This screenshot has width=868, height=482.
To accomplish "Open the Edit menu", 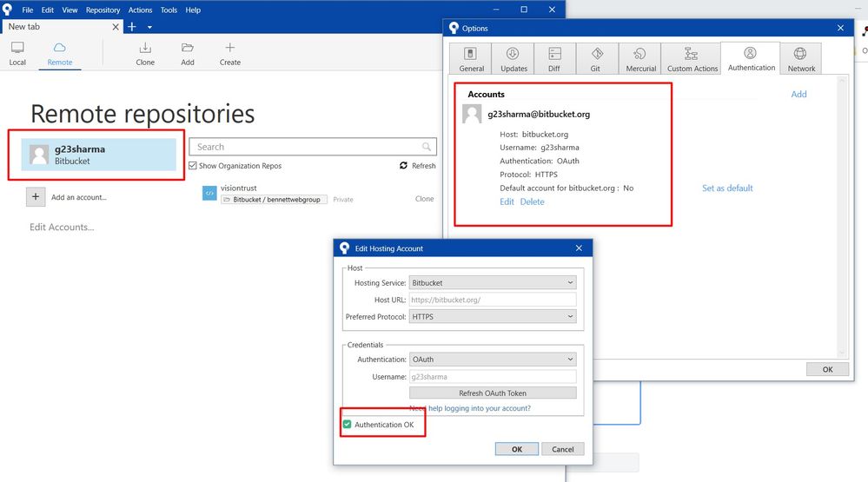I will point(48,10).
